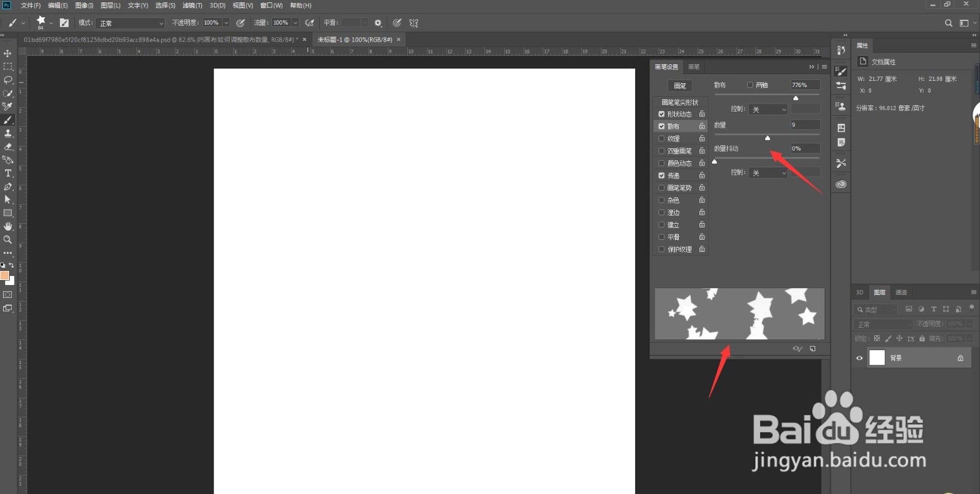Select the Rectangular Marquee tool
This screenshot has width=980, height=494.
pyautogui.click(x=8, y=66)
